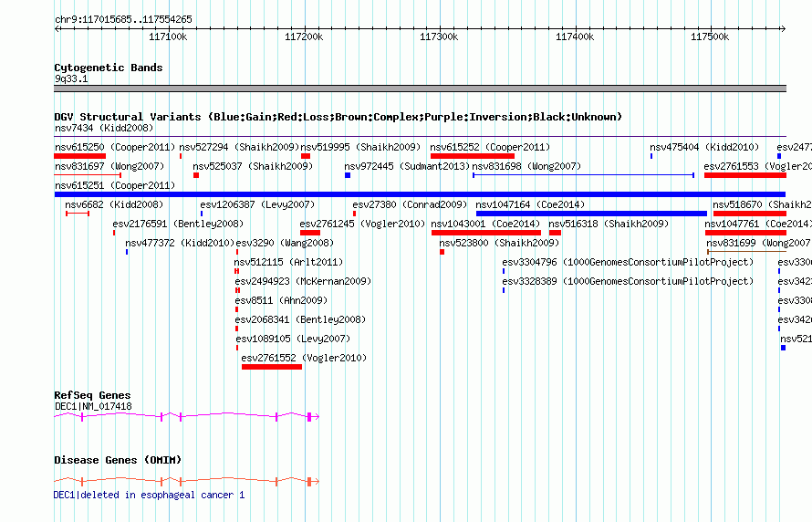Select esv8511 (Ahn2009) label
Image resolution: width=812 pixels, height=522 pixels.
(x=281, y=300)
